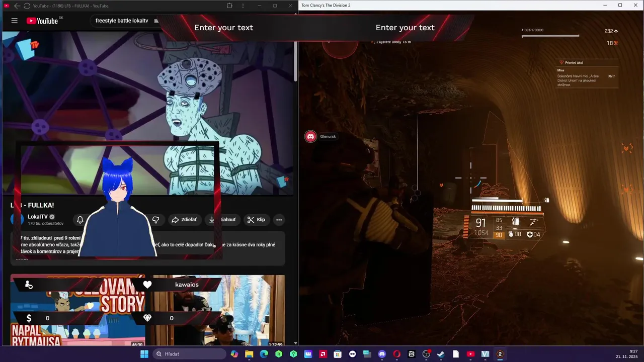Image resolution: width=644 pixels, height=362 pixels.
Task: Open the Windows Start menu
Action: 144,354
